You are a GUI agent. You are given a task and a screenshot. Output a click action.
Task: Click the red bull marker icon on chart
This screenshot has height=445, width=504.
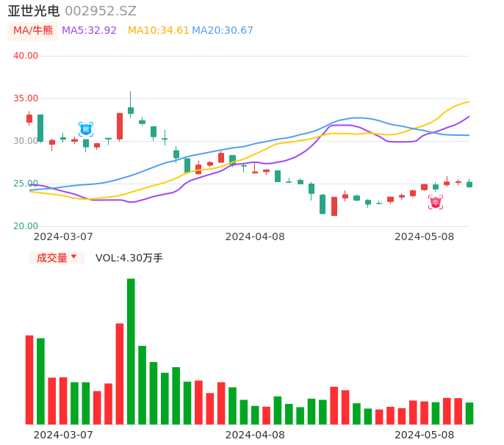[436, 202]
